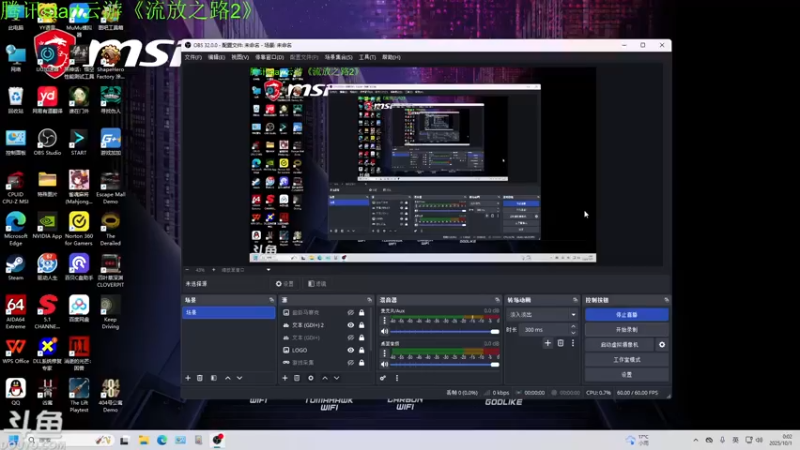Image resolution: width=800 pixels, height=450 pixels.
Task: Hide the LOGO source
Action: click(351, 350)
